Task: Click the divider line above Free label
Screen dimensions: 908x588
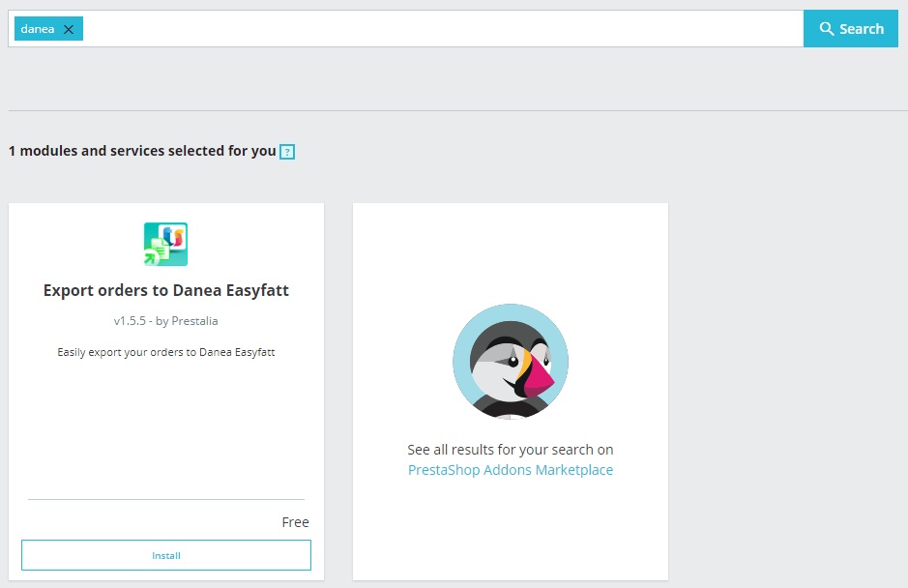Action: coord(166,499)
